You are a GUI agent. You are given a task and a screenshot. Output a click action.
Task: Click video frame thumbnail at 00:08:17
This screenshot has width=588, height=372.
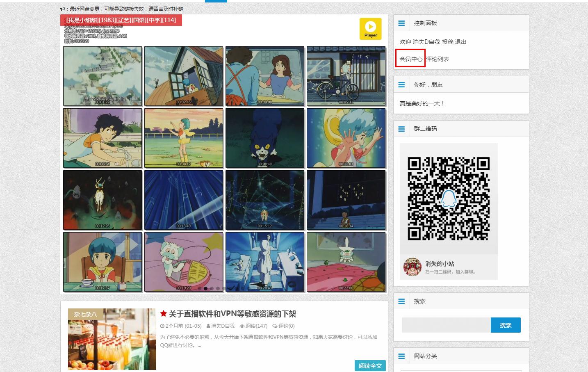[184, 138]
